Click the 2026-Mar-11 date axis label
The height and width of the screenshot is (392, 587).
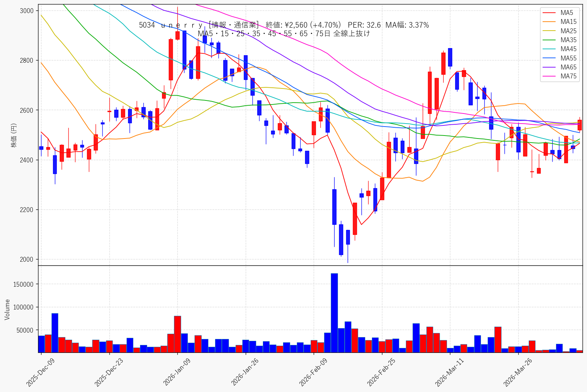[x=449, y=372]
